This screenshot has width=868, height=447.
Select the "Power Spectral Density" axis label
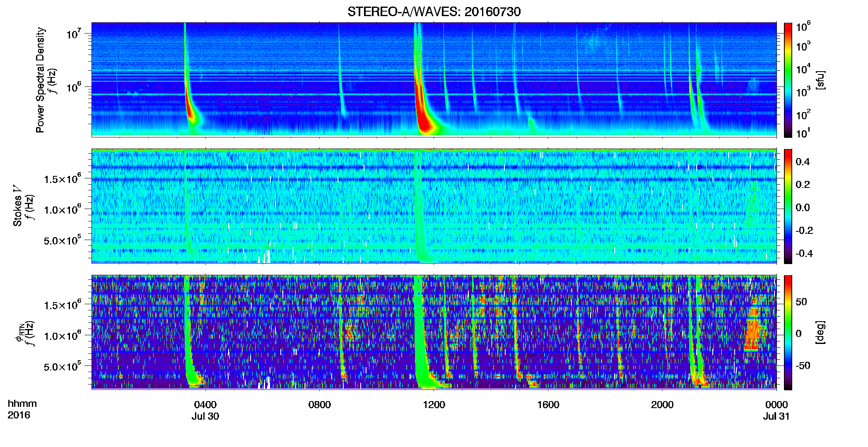point(40,80)
